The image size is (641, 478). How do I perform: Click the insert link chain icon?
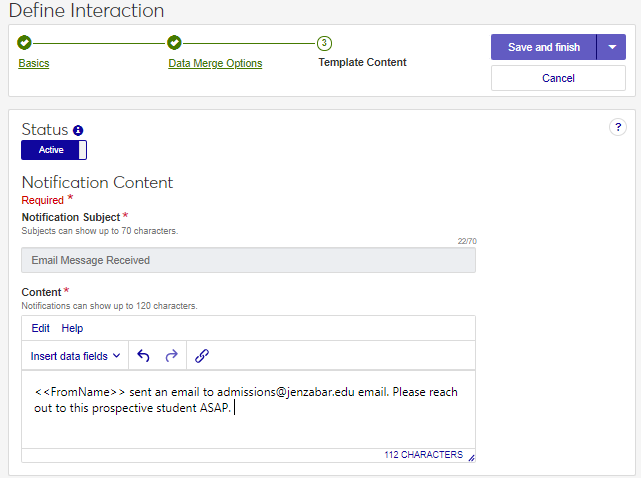click(202, 355)
